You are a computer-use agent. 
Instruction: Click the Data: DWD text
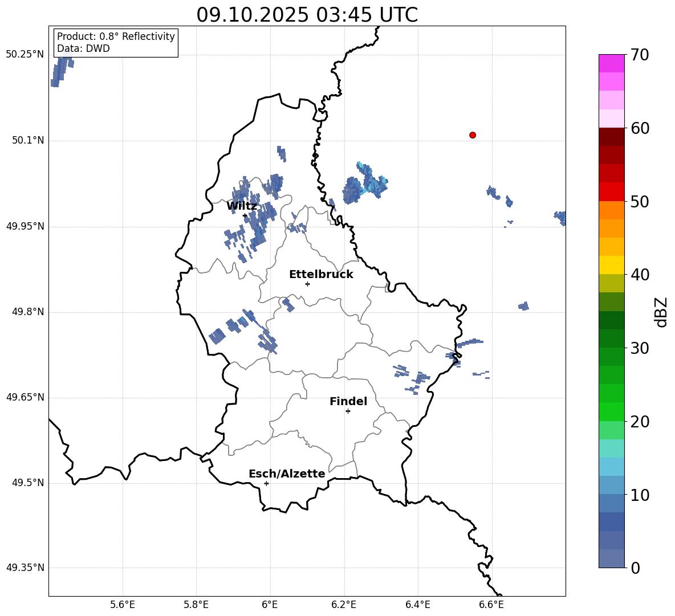[83, 48]
